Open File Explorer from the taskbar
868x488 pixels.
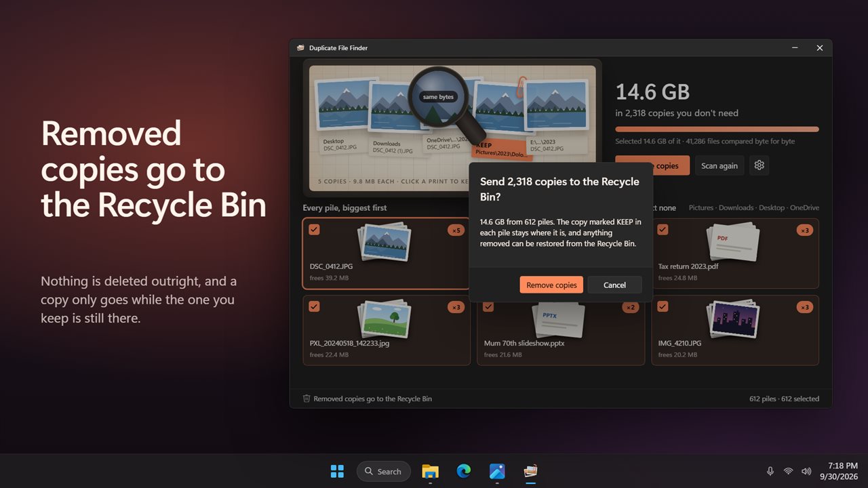[x=430, y=471]
